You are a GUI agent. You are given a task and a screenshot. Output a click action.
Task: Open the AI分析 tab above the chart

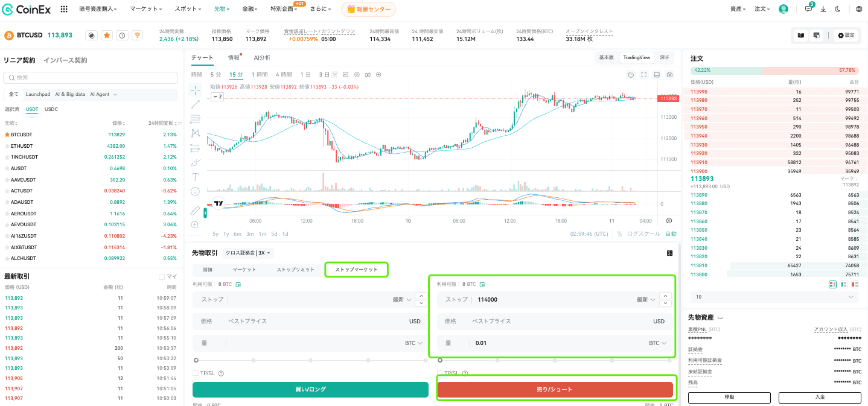(x=262, y=58)
